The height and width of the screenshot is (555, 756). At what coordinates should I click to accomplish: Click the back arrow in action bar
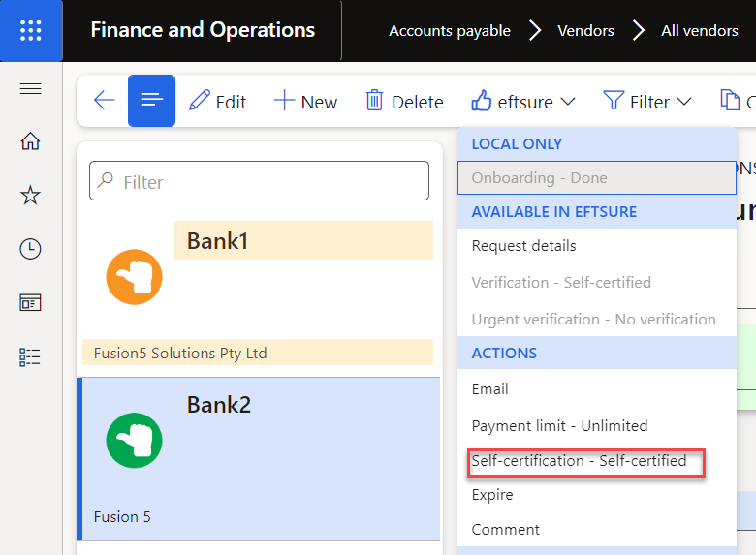(x=104, y=101)
